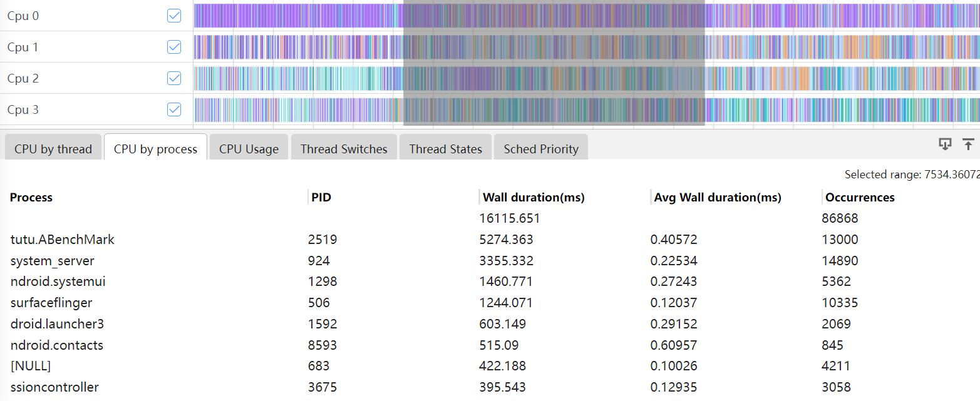
Task: Sort by the Occurrences column header
Action: [860, 198]
